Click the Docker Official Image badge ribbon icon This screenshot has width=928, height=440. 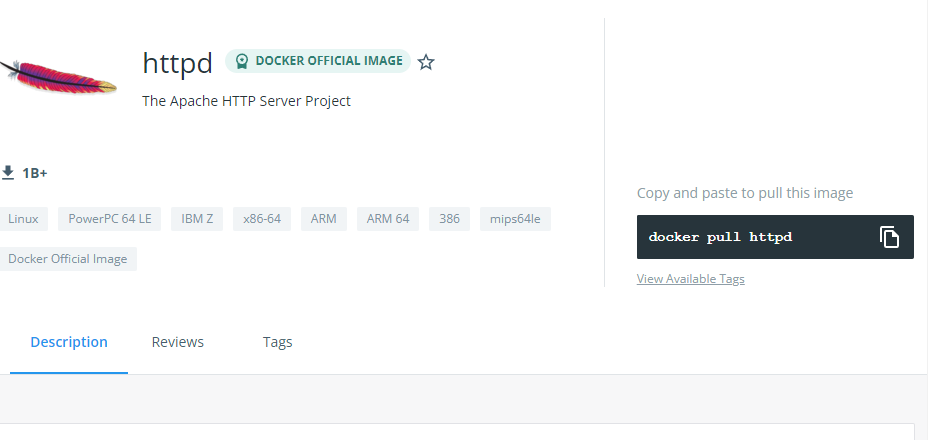241,61
